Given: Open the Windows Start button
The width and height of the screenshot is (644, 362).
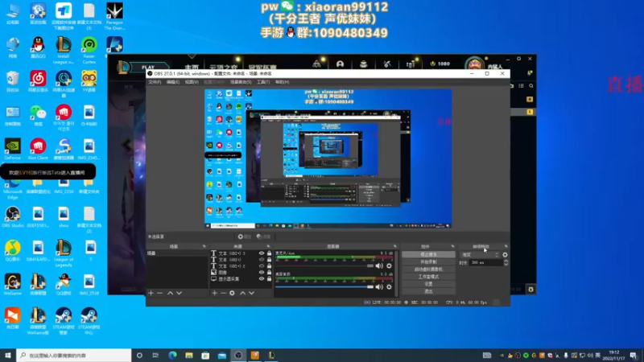Looking at the screenshot, I should [8, 356].
